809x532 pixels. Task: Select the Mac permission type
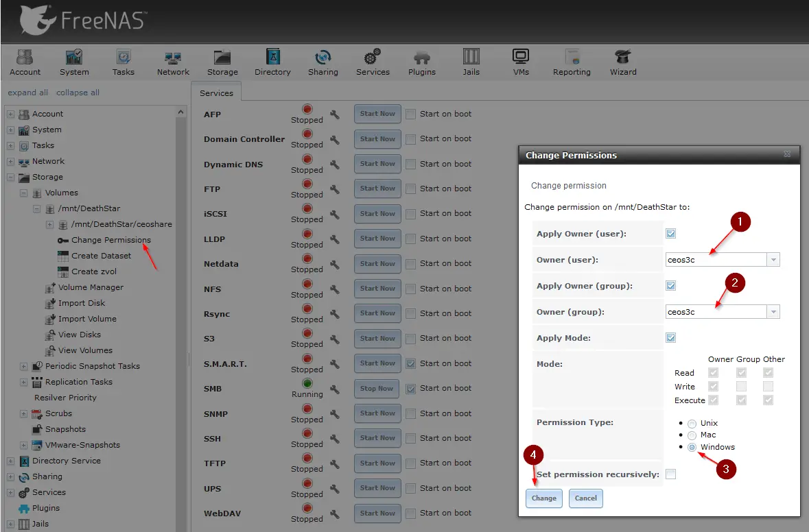click(x=692, y=435)
